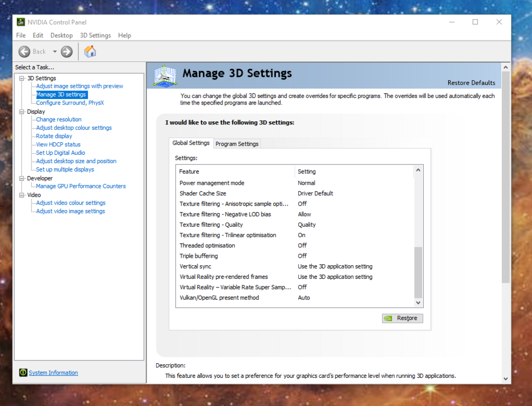Open Configure Surround, PhysX
The height and width of the screenshot is (406, 532).
(x=70, y=103)
